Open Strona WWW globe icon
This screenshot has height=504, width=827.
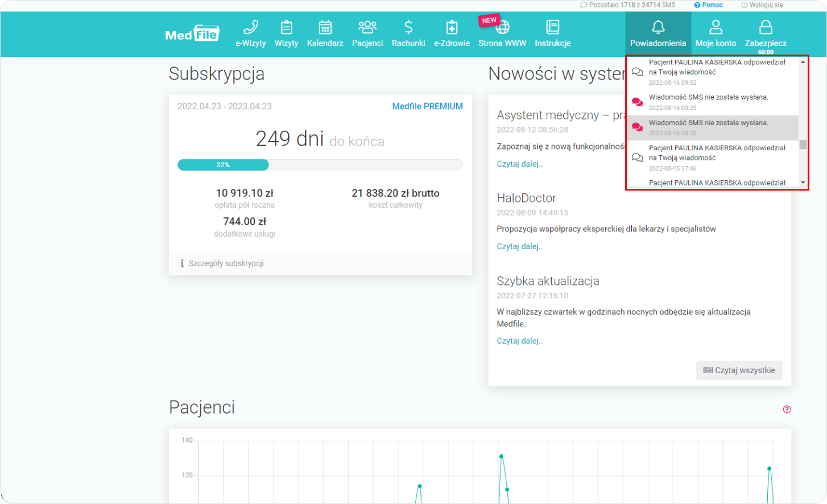click(x=503, y=27)
